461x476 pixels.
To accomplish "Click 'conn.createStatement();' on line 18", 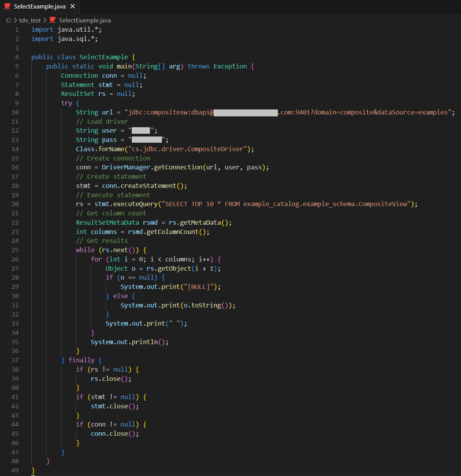I will (145, 186).
